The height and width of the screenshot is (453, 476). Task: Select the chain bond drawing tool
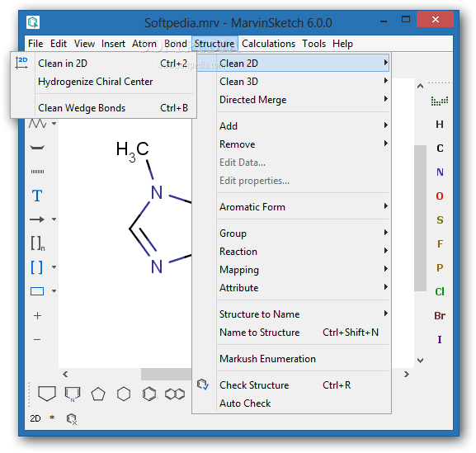(38, 124)
